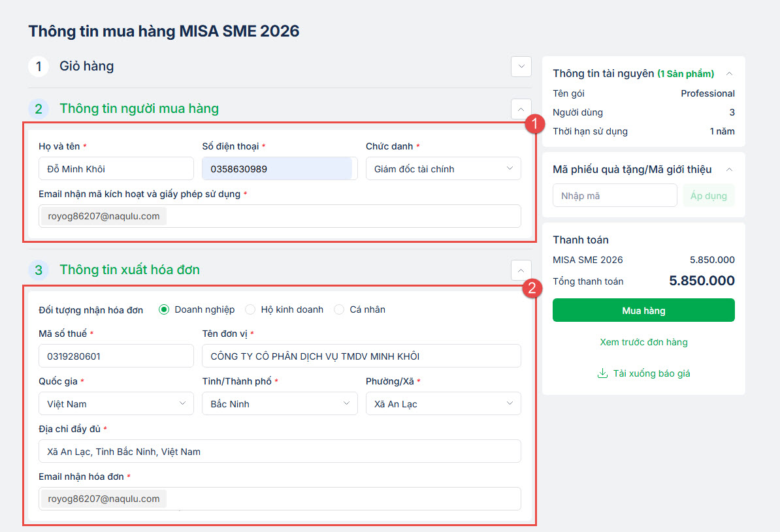Image resolution: width=780 pixels, height=532 pixels.
Task: Choose the Hộ kinh doanh radio option
Action: tap(250, 309)
